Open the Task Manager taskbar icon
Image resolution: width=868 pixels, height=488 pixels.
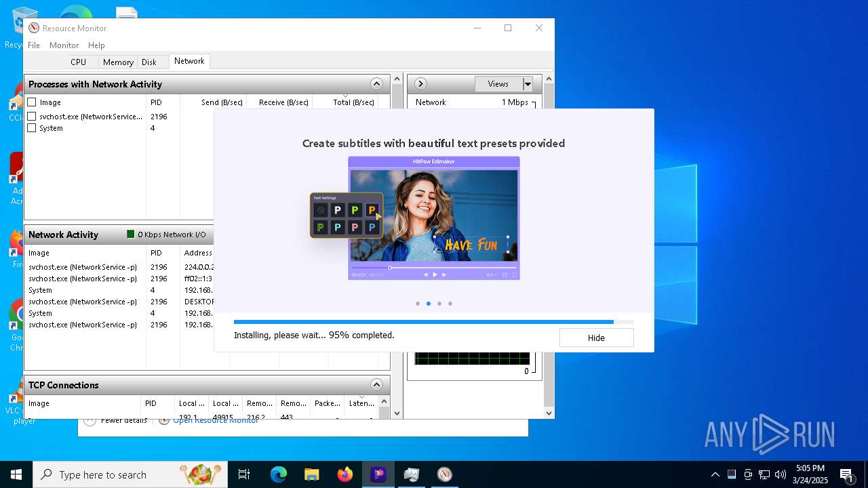[411, 474]
